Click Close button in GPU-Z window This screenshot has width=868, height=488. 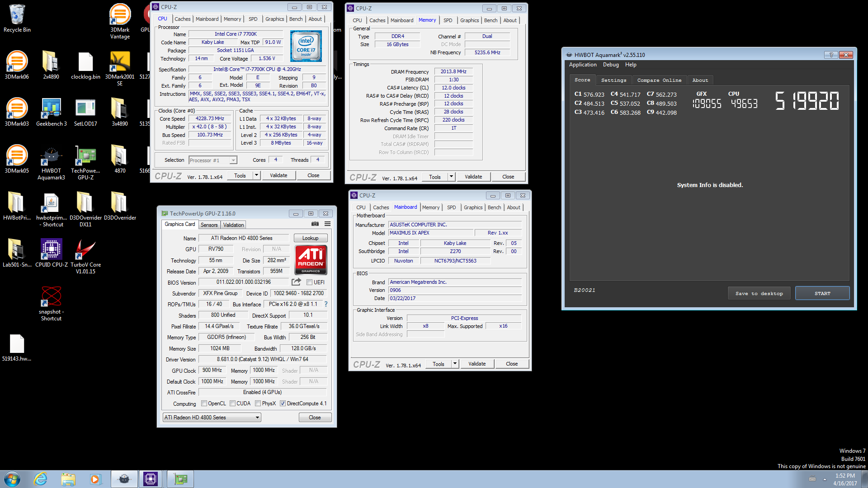[x=315, y=418]
